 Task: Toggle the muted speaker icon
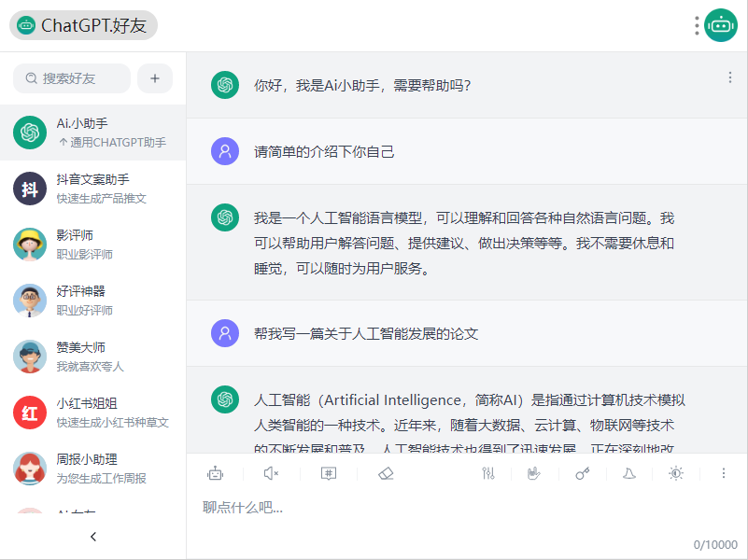point(271,473)
